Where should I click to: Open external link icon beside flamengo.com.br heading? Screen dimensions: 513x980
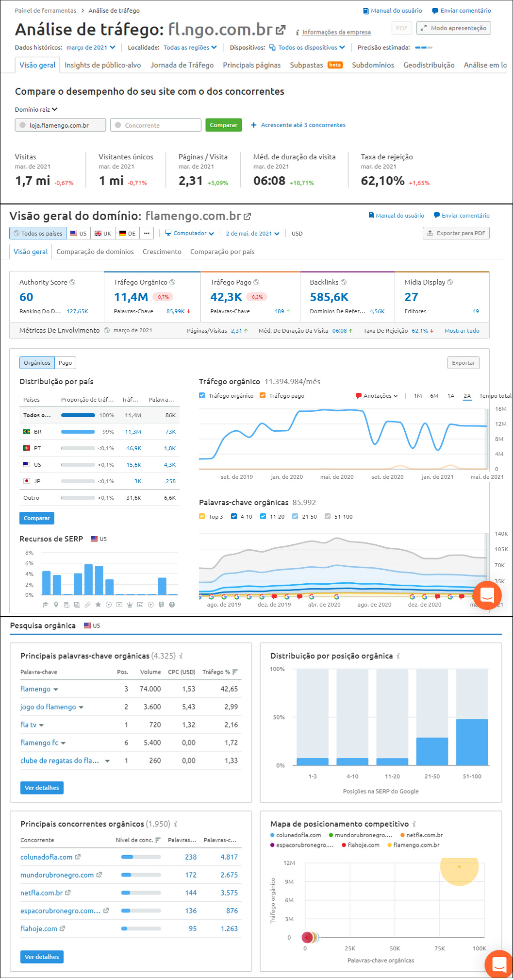click(x=248, y=216)
